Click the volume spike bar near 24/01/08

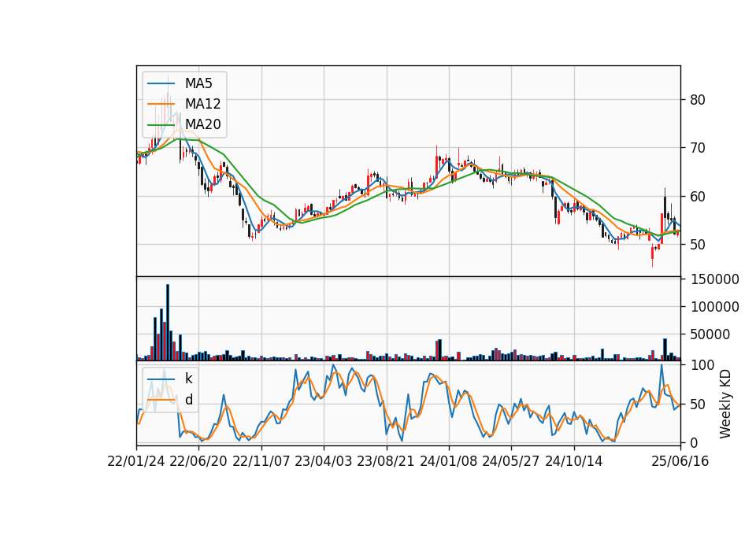coord(439,349)
